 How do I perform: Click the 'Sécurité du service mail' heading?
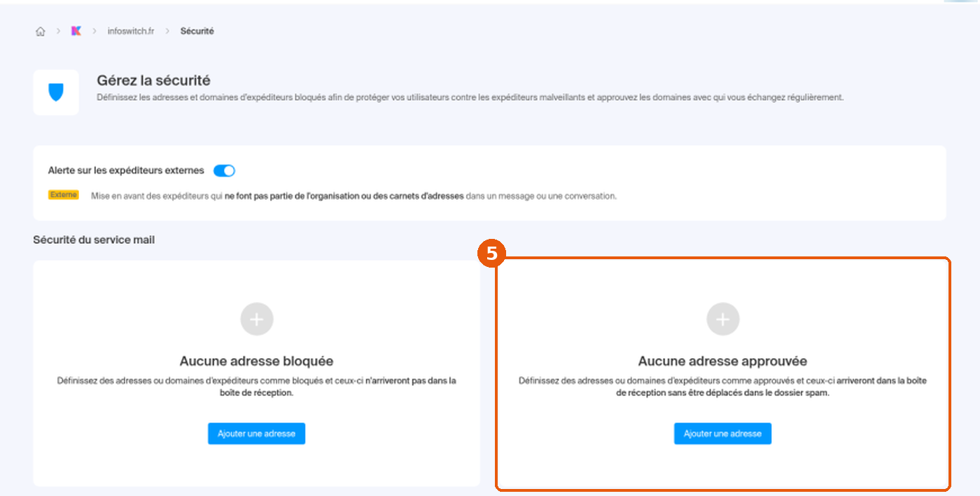pyautogui.click(x=94, y=240)
